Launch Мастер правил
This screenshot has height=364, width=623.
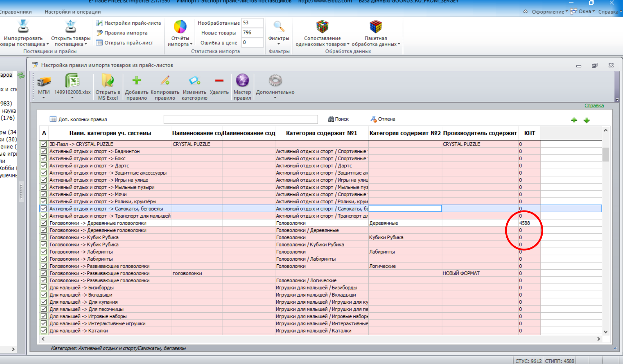coord(242,86)
